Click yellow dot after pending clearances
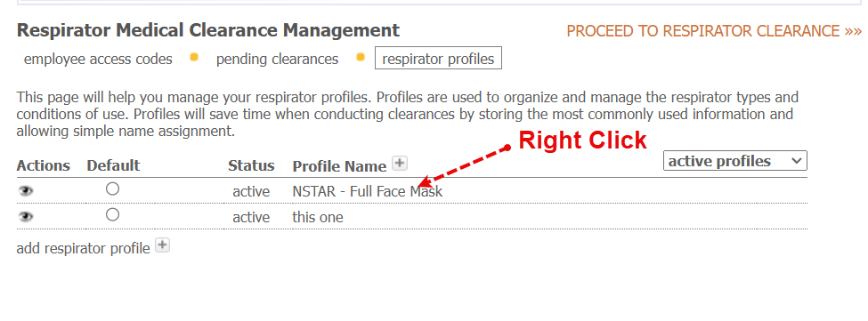 [x=361, y=57]
